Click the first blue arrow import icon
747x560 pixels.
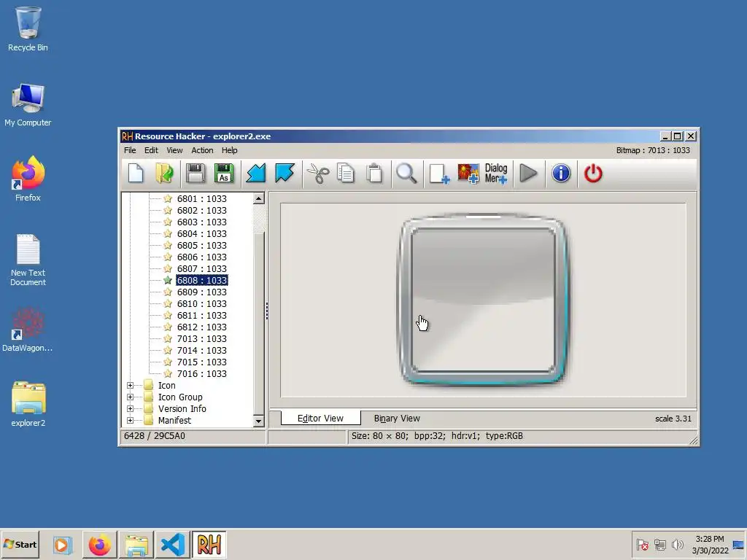point(256,174)
